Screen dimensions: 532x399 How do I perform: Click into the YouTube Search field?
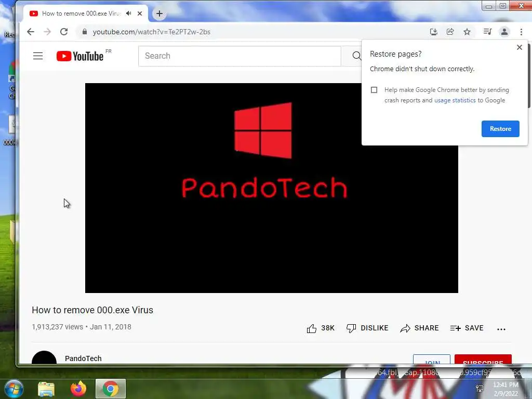point(240,56)
